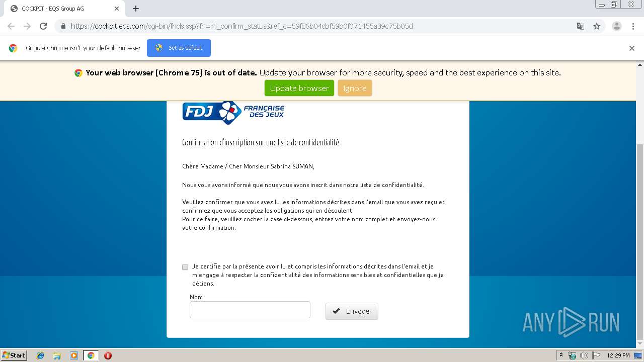Click the network tray icon

click(572, 355)
